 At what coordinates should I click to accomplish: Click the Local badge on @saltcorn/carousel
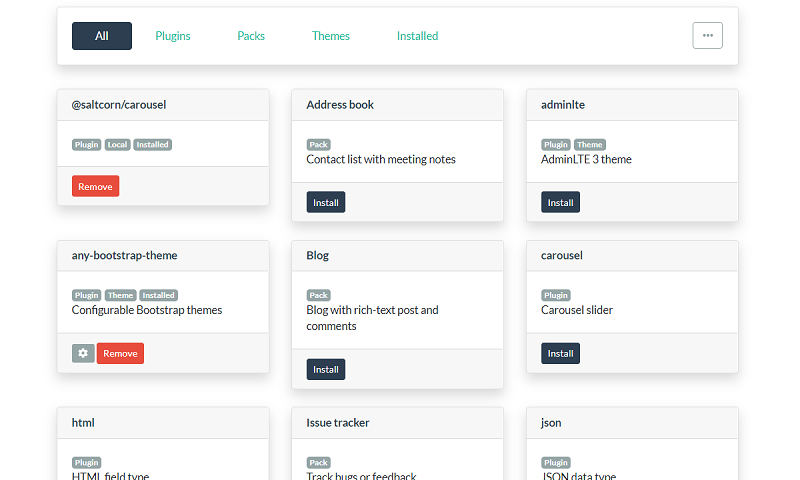point(117,145)
